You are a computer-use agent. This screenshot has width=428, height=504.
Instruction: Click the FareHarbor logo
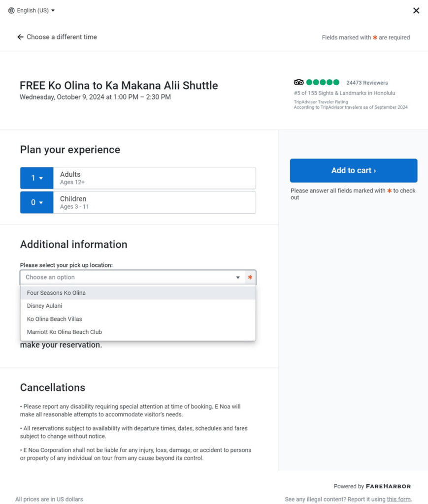click(x=388, y=486)
